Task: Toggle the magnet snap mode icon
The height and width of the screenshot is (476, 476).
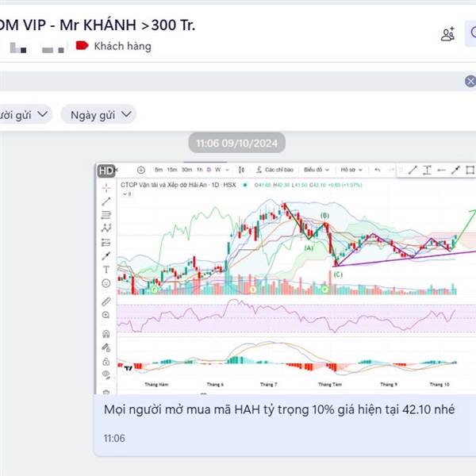Action: [x=106, y=334]
